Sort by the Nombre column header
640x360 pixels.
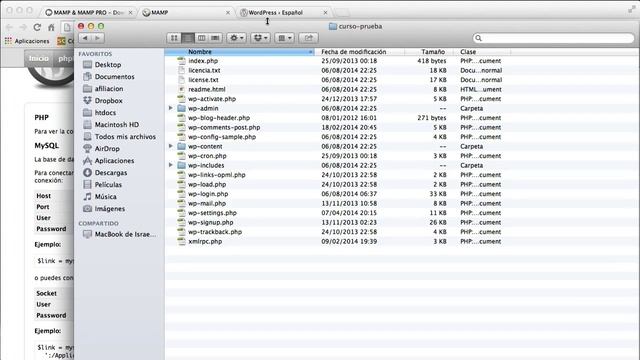pos(240,52)
